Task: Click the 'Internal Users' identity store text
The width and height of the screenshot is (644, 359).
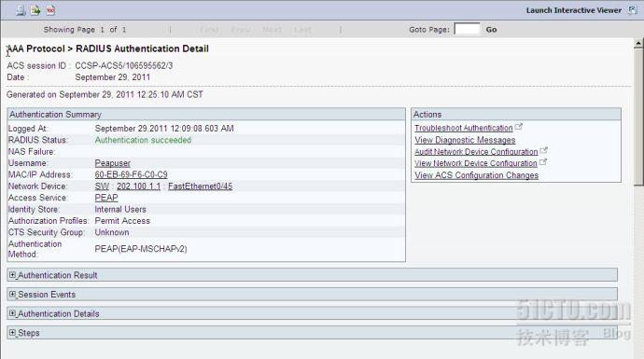Action: [x=120, y=209]
